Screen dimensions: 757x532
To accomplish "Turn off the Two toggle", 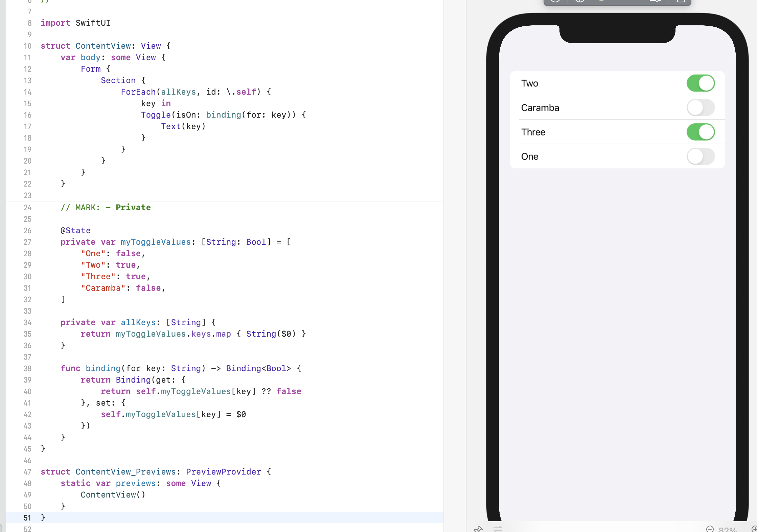I will coord(701,83).
